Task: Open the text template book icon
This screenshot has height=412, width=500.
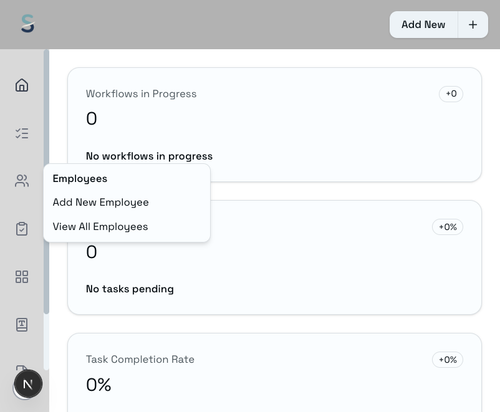Action: point(22,325)
